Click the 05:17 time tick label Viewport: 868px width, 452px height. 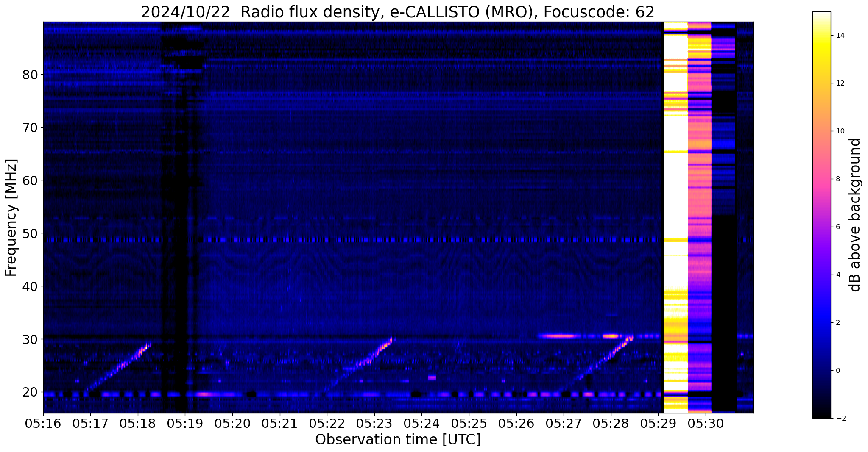(x=90, y=424)
